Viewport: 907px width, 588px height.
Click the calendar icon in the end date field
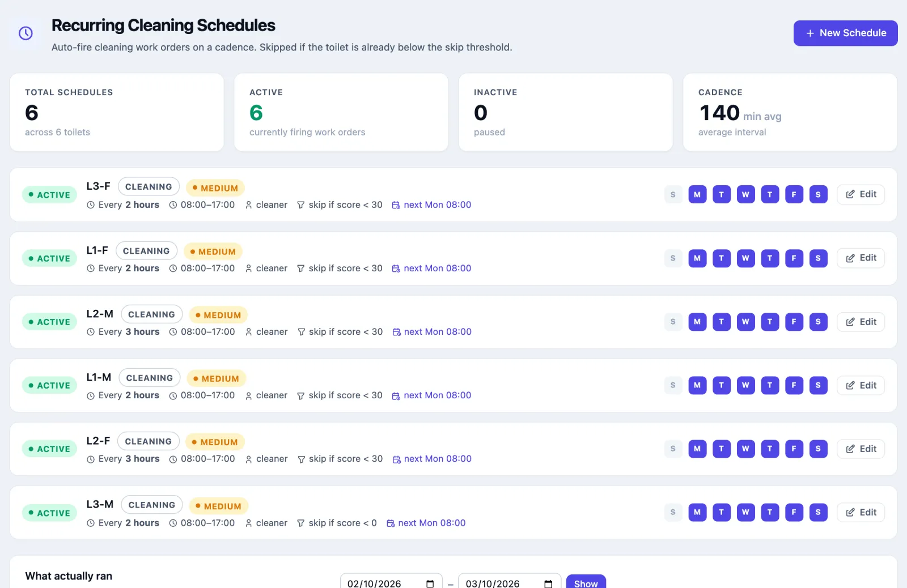coord(548,583)
